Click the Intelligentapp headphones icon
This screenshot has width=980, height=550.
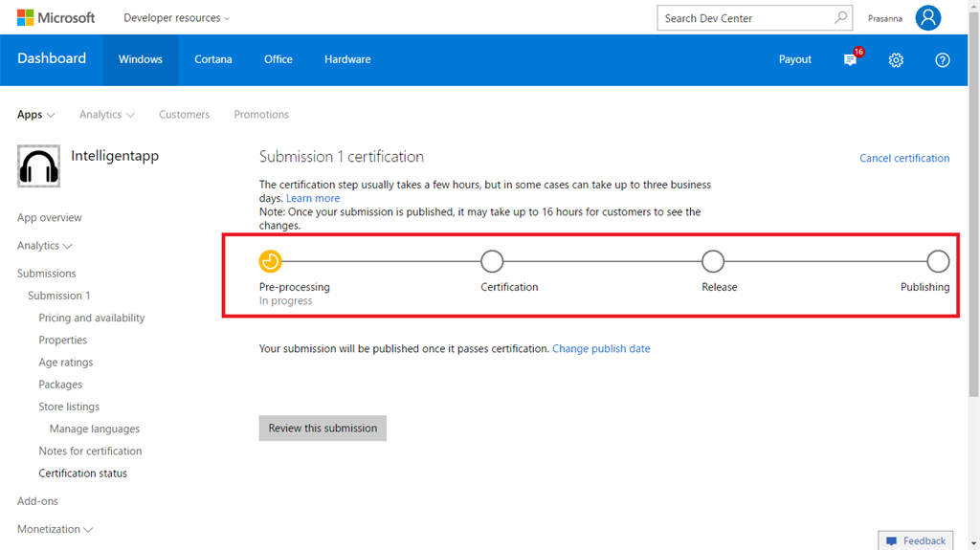(x=39, y=166)
